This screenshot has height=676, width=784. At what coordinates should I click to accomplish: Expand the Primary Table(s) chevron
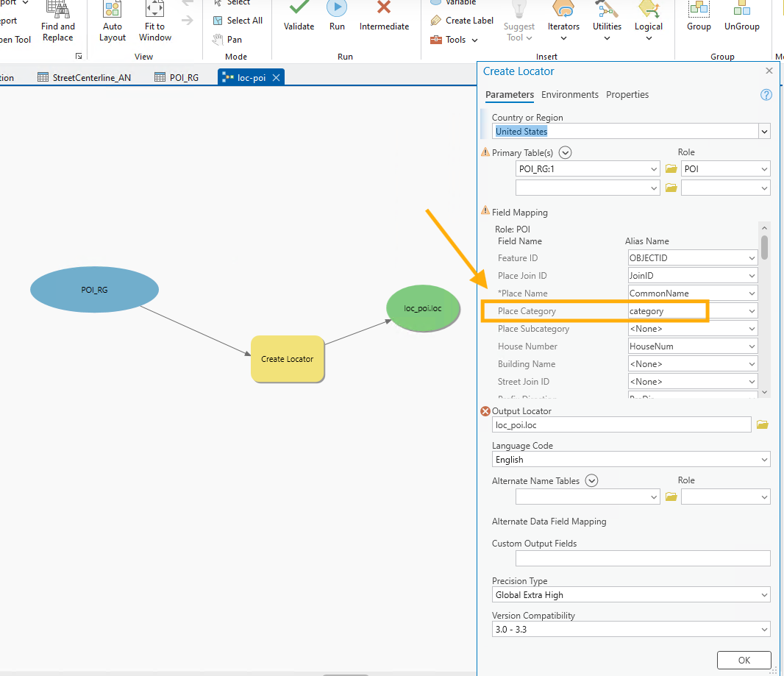(565, 153)
